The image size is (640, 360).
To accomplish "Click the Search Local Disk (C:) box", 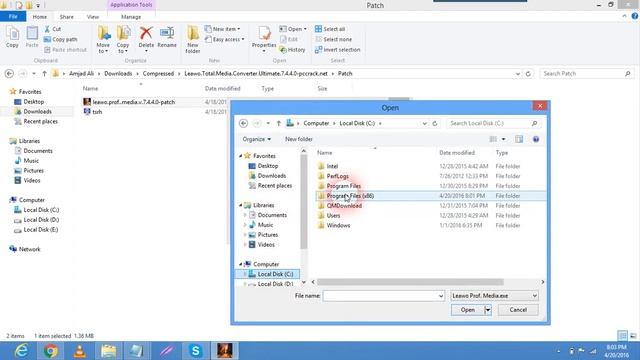I will (493, 123).
